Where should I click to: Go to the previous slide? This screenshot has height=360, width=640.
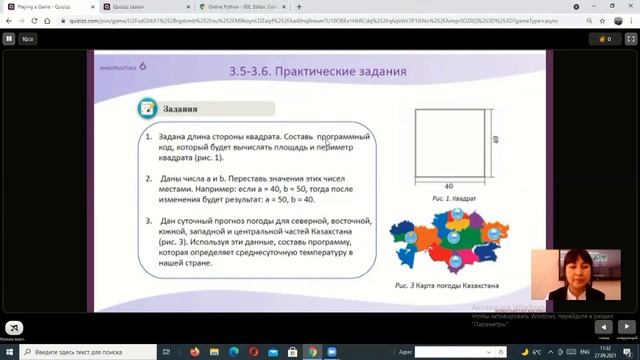click(x=603, y=327)
